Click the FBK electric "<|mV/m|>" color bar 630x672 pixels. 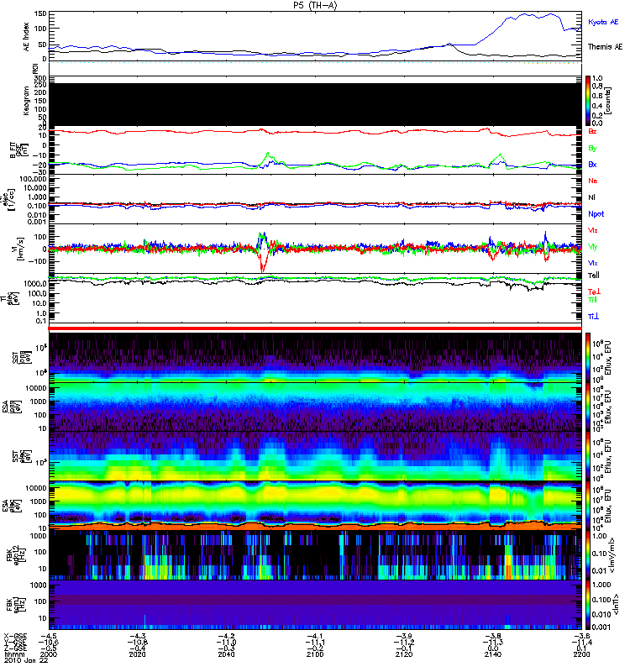coord(588,555)
